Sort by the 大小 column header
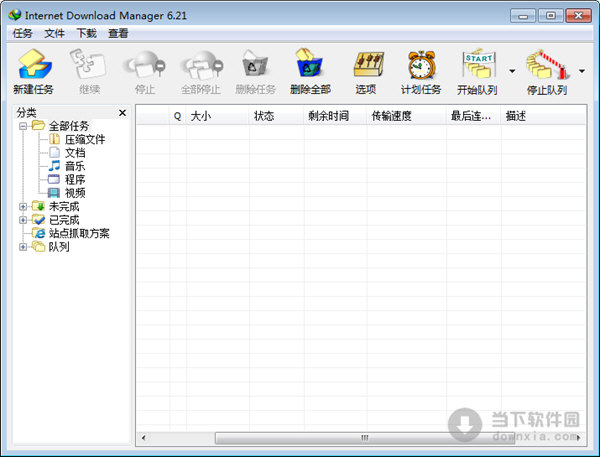 pyautogui.click(x=218, y=116)
